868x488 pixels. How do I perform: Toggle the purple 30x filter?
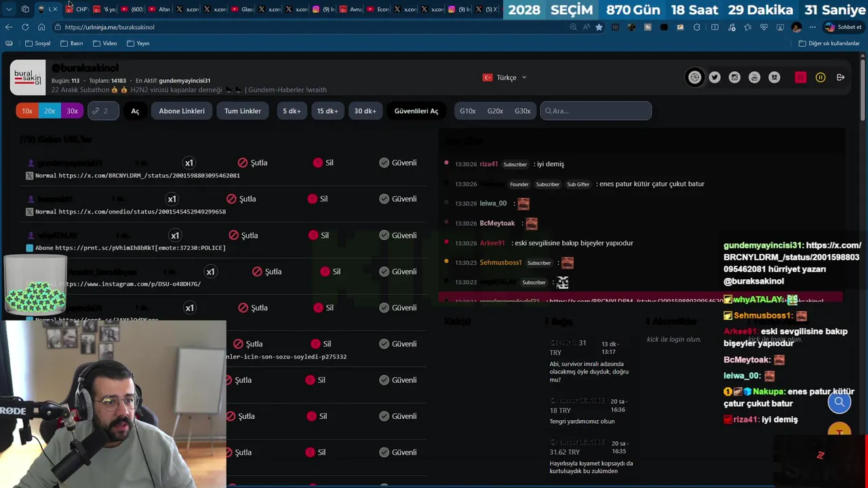(x=72, y=111)
